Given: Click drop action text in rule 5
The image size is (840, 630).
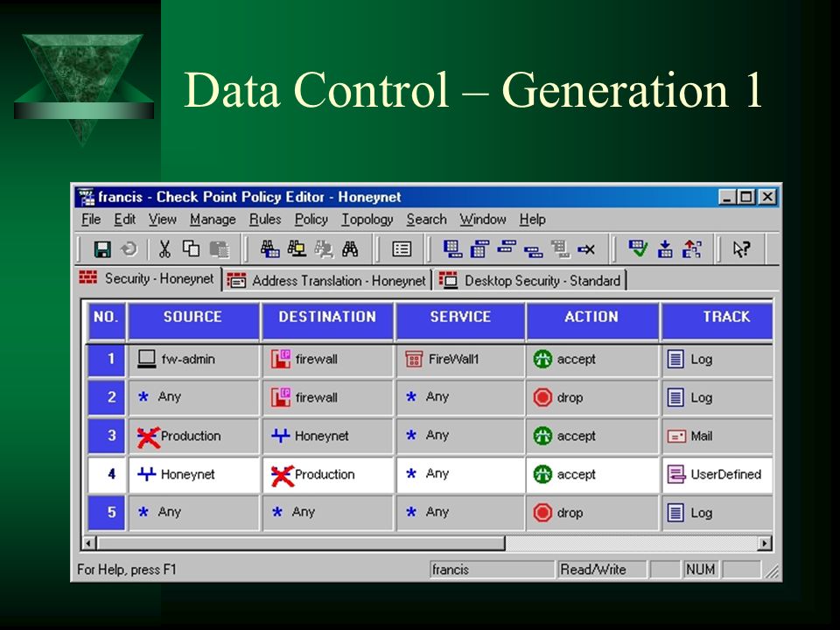Looking at the screenshot, I should tap(570, 514).
